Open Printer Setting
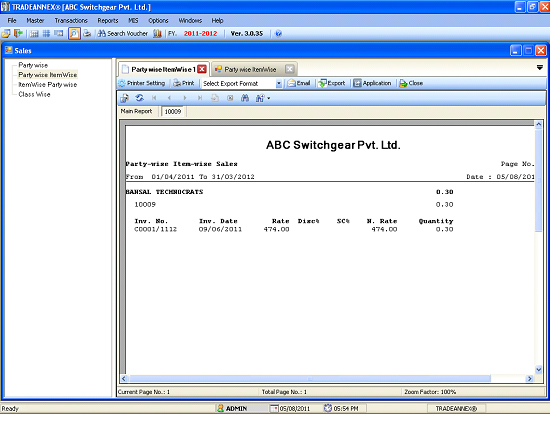This screenshot has height=429, width=550. (142, 83)
